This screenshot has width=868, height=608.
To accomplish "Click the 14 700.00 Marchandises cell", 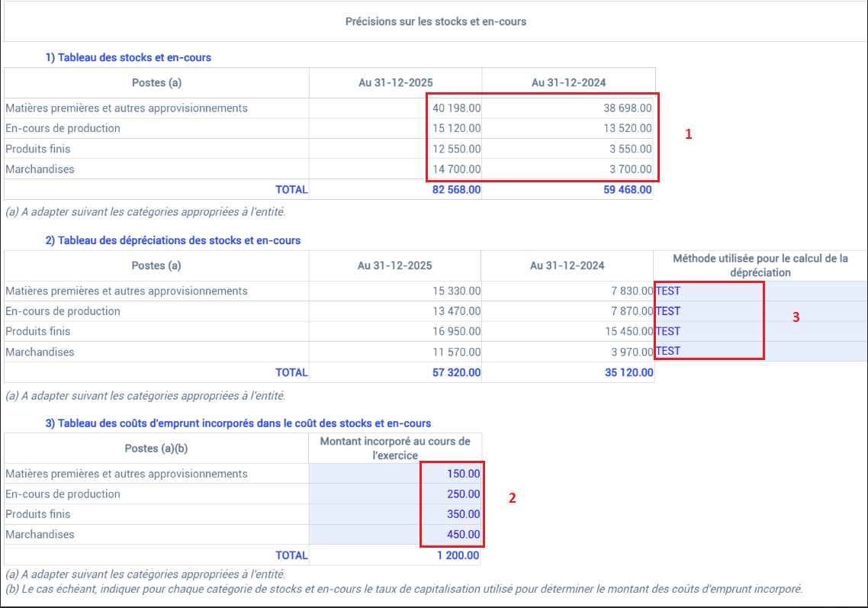I will pos(396,169).
